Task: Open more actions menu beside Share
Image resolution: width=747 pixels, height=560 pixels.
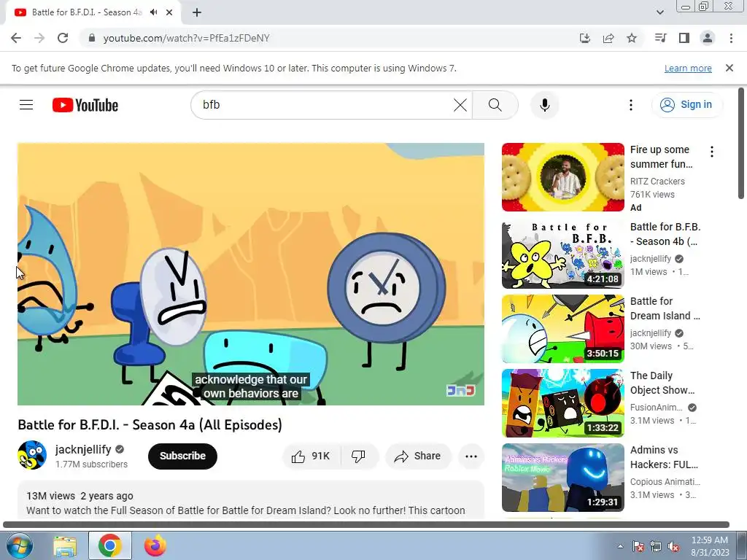Action: click(471, 456)
